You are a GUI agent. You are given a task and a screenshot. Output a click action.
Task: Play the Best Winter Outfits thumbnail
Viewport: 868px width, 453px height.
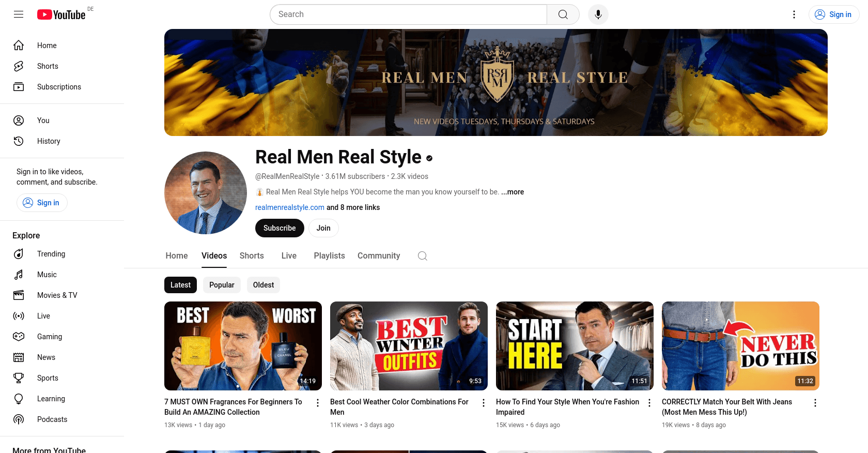pos(409,346)
